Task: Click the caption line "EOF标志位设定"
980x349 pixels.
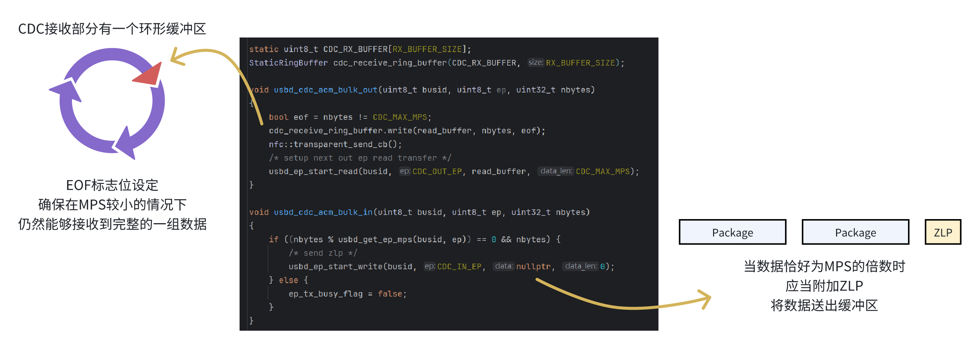Action: coord(112,185)
